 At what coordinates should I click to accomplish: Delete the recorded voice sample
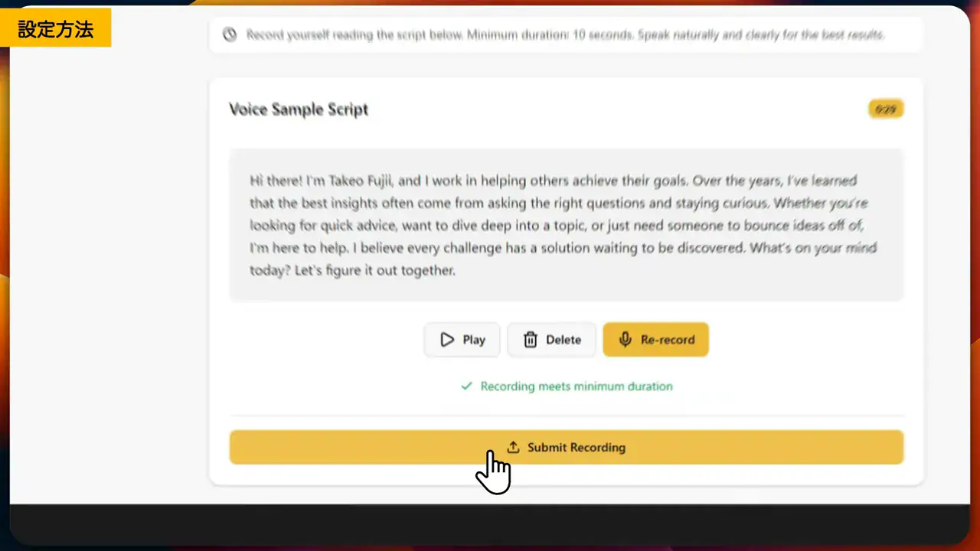(x=551, y=340)
